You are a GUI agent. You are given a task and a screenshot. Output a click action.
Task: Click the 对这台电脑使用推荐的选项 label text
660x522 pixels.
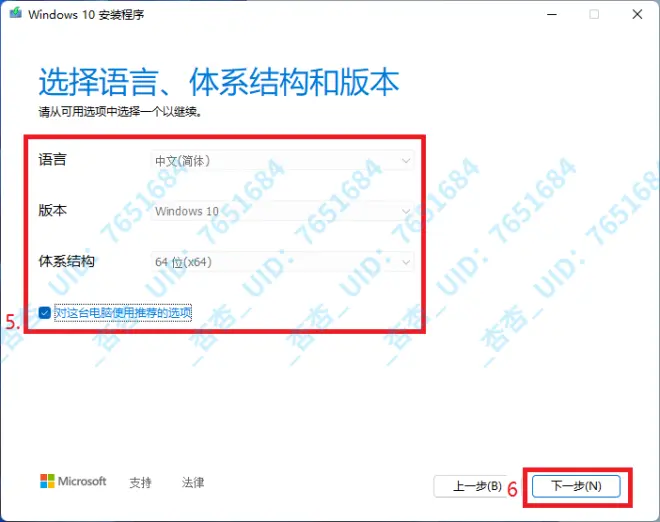(123, 313)
